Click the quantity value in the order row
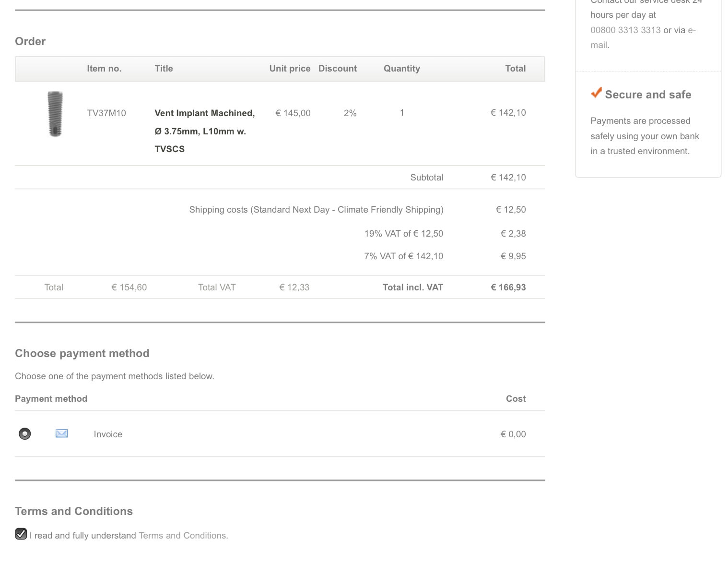728x563 pixels. point(402,113)
